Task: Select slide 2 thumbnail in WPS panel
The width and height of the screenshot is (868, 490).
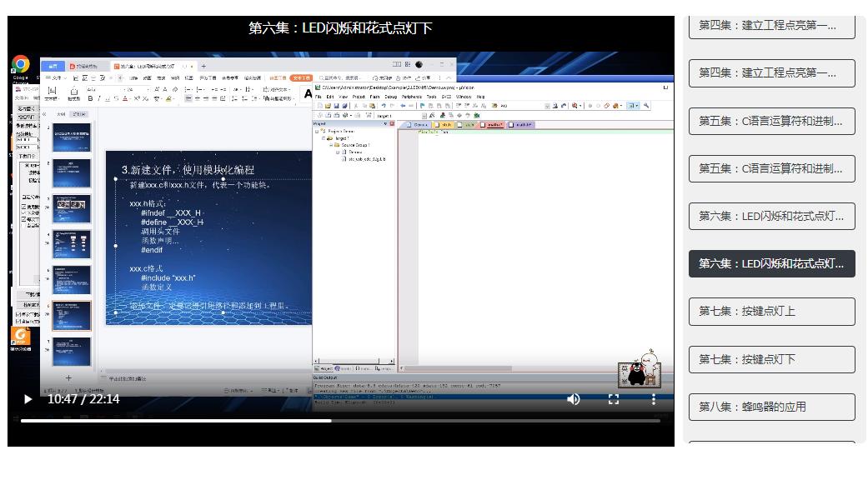Action: pos(72,173)
